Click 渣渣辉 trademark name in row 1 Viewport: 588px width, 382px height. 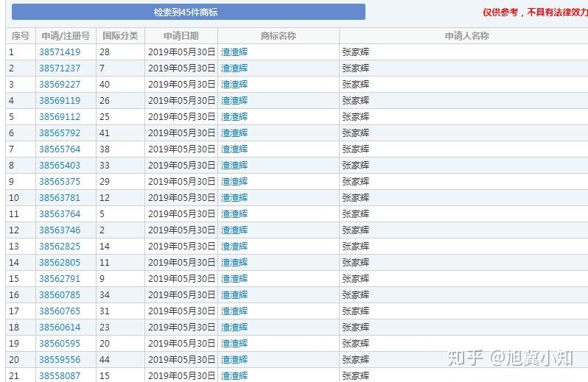(x=234, y=52)
